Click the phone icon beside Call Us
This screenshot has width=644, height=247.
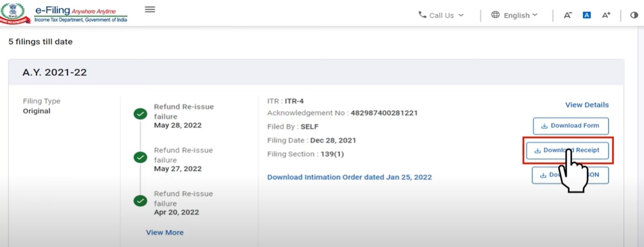[423, 15]
